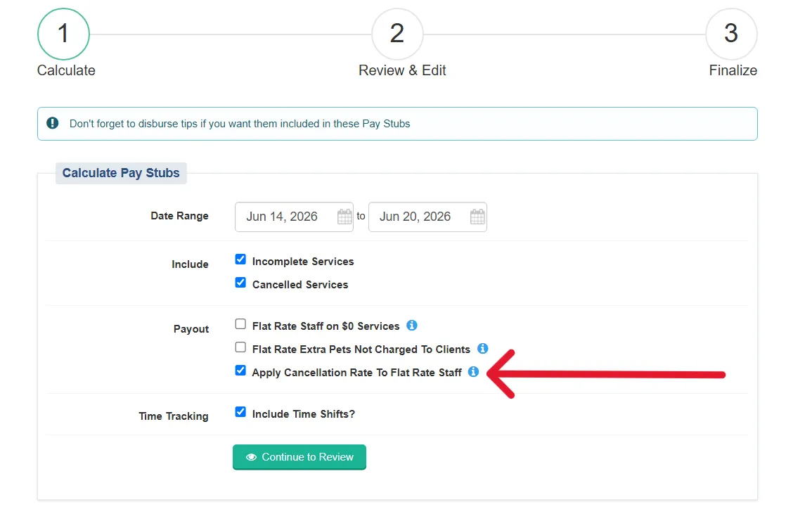This screenshot has width=812, height=526.
Task: Open the start date calendar icon
Action: click(x=344, y=217)
